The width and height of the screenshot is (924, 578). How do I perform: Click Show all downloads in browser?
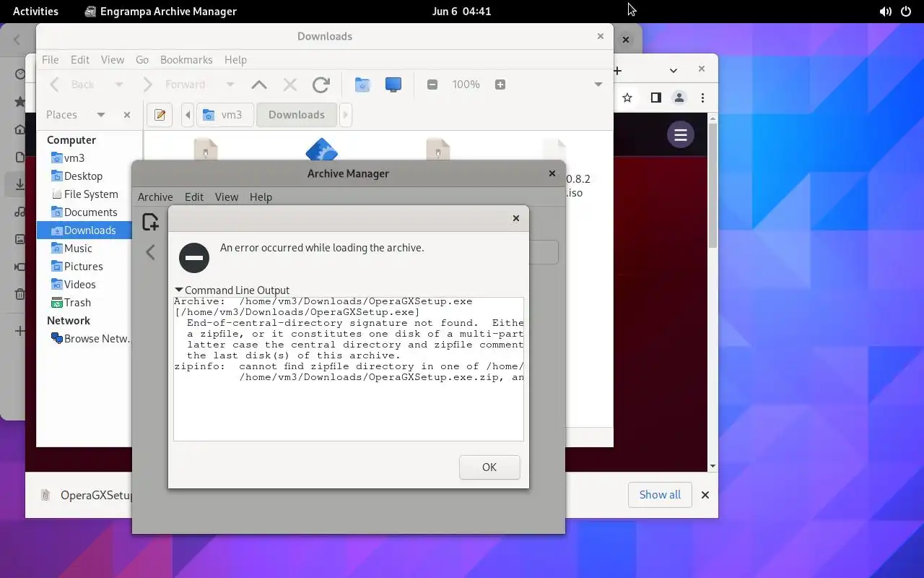coord(660,495)
